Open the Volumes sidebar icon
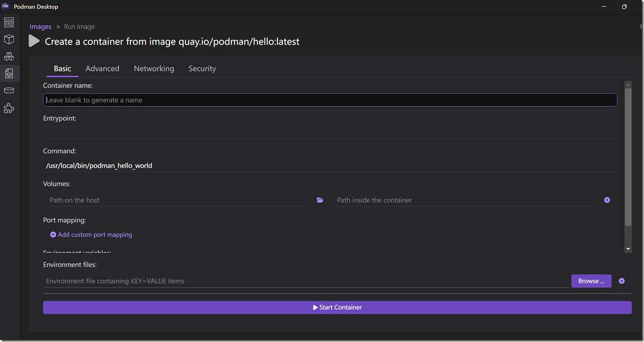Screen dimensions: 644x342 [x=9, y=91]
